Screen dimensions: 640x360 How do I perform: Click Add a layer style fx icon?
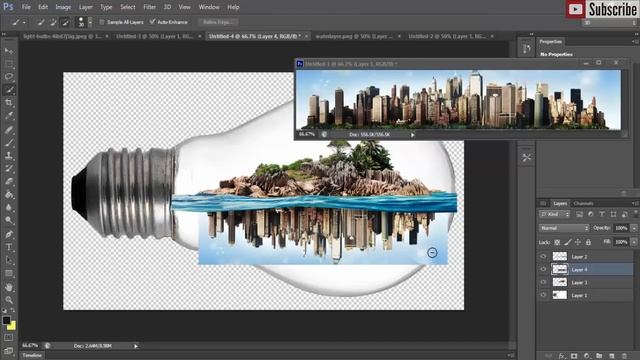point(562,356)
